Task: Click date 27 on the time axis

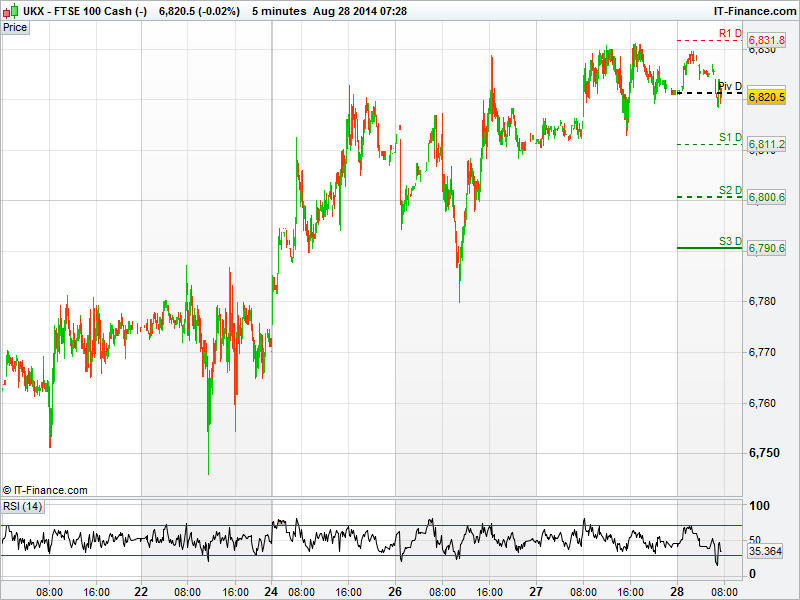Action: click(x=536, y=591)
